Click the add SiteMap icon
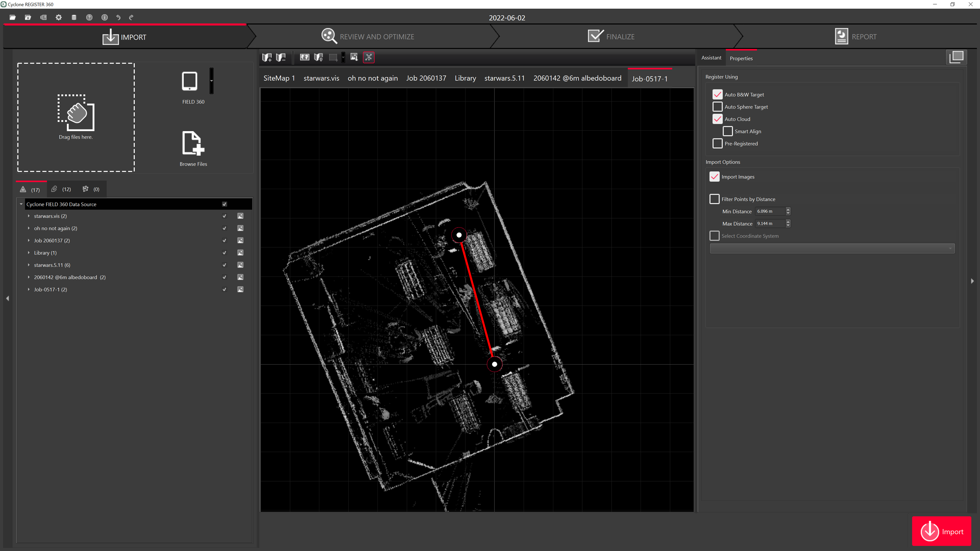Viewport: 980px width, 551px height. click(x=267, y=58)
